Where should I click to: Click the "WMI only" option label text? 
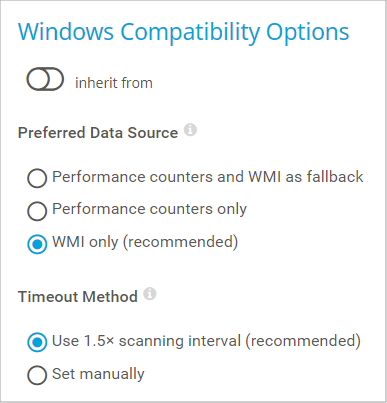click(x=85, y=242)
